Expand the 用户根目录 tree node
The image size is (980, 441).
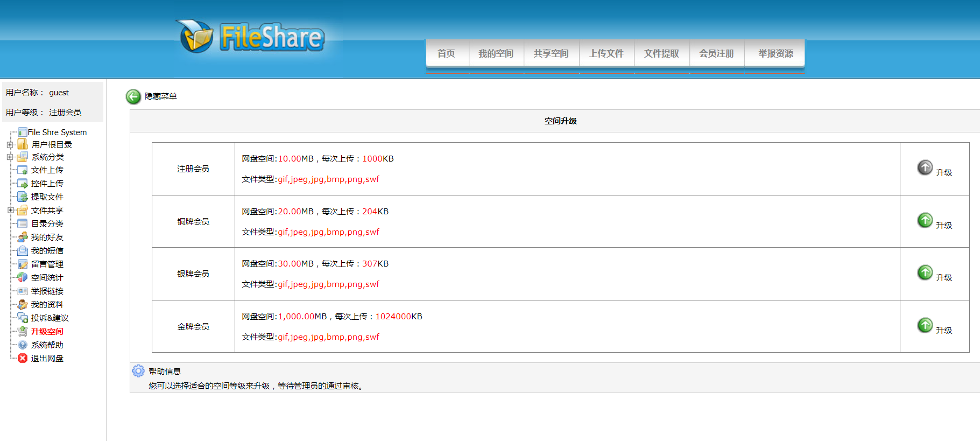point(10,145)
